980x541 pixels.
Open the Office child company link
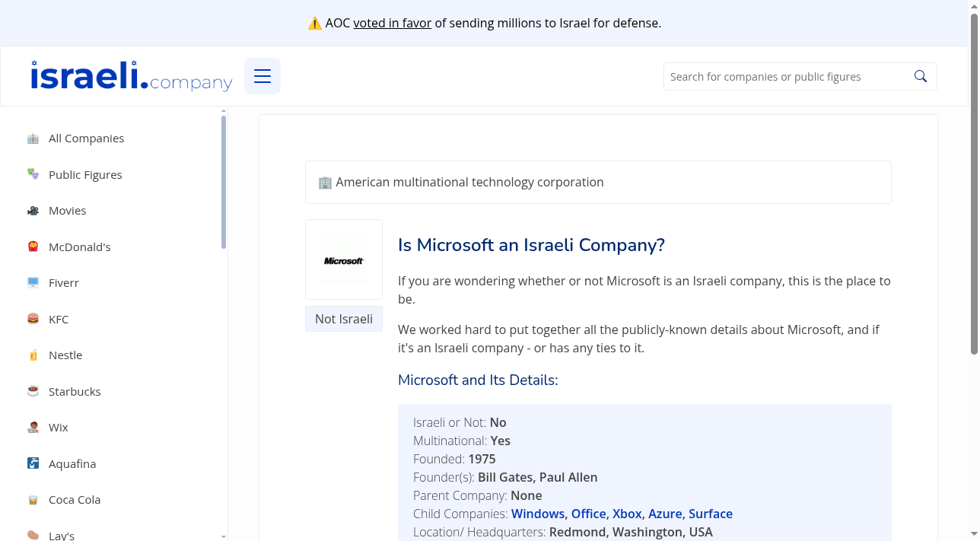[x=589, y=514]
